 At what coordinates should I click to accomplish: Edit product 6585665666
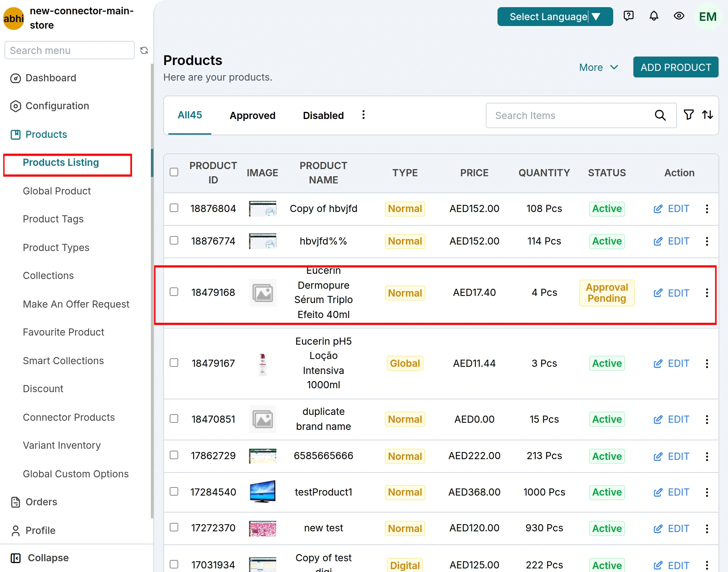coord(671,456)
